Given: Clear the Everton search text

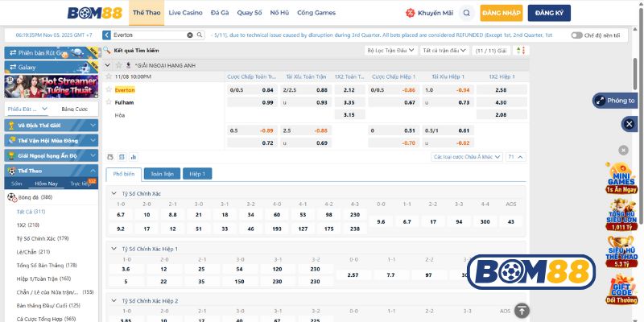Looking at the screenshot, I should [x=190, y=35].
